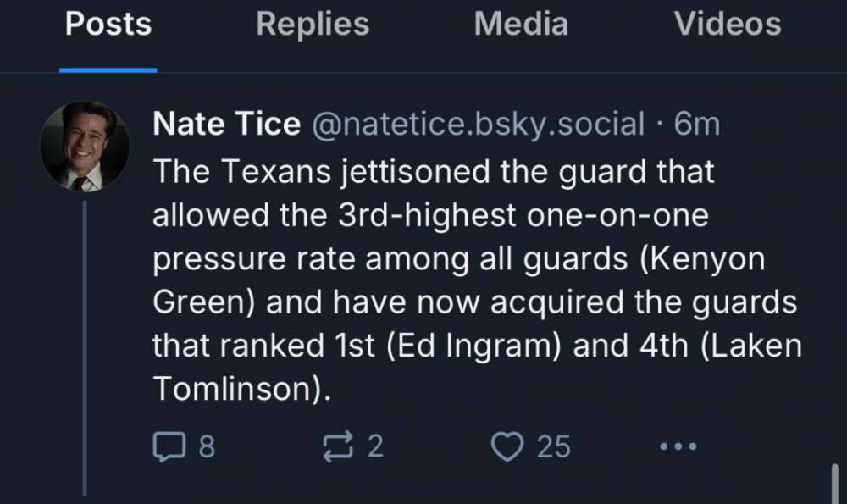Click the "Tomlinson)." last line of the post

tap(240, 389)
